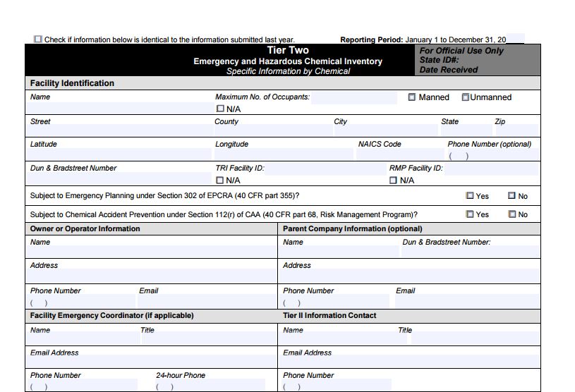This screenshot has height=392, width=575.
Task: Click the City field
Action: 386,130
